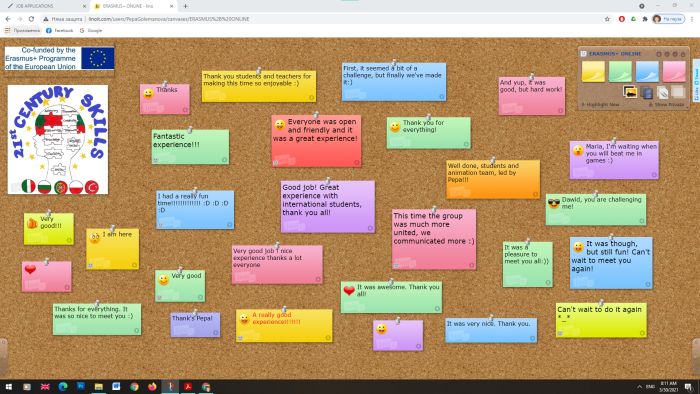Pick the green sticky in the palette
This screenshot has width=700, height=394.
point(620,71)
